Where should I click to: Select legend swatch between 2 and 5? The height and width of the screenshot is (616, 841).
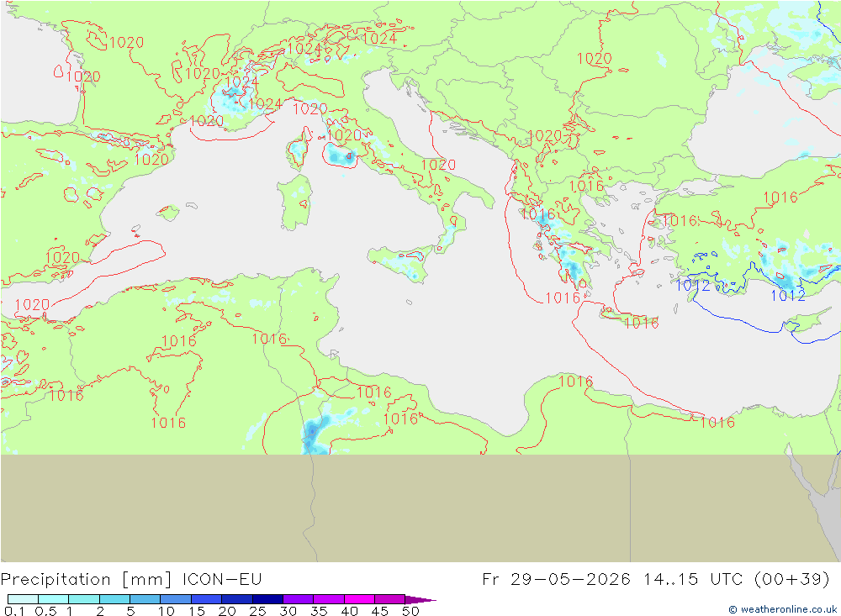pos(114,599)
